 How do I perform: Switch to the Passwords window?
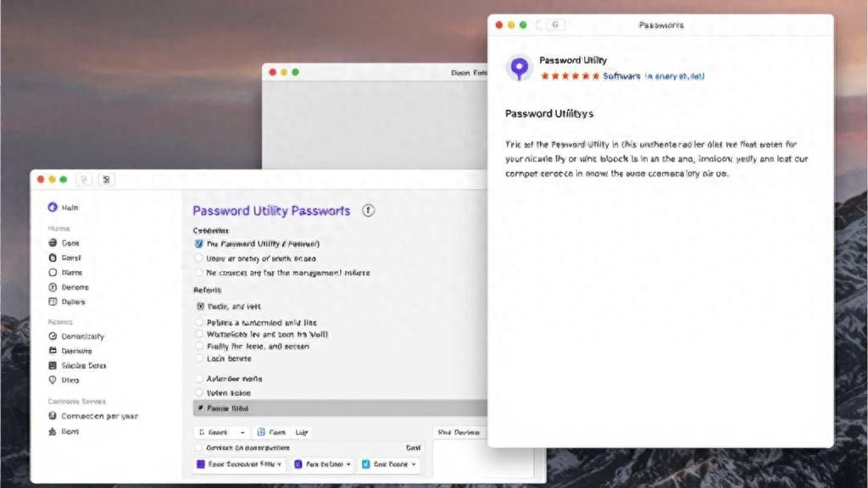click(x=660, y=25)
